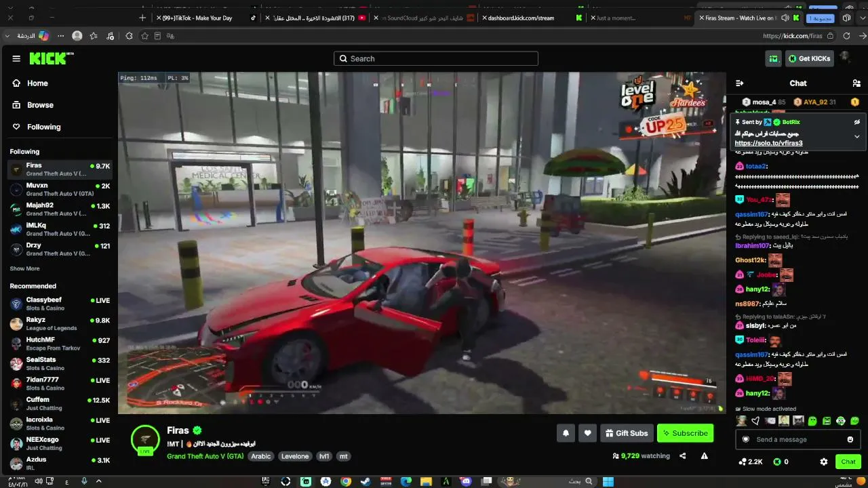Toggle follow heart for Firas
Screen dimensions: 868x488
tap(588, 433)
